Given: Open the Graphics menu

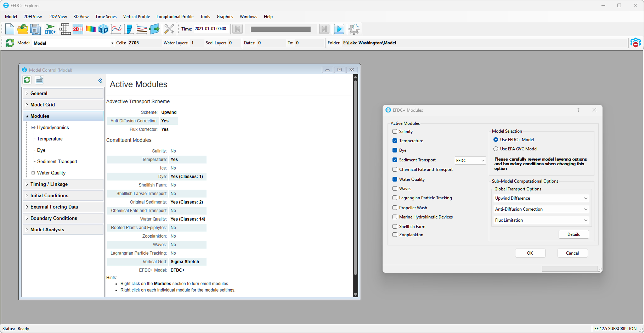Looking at the screenshot, I should 225,17.
